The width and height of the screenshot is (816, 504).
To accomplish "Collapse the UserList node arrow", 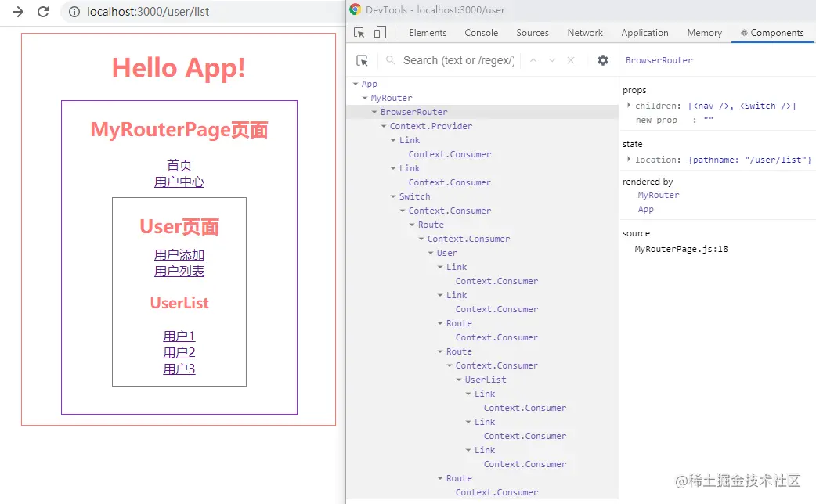I will pyautogui.click(x=459, y=380).
